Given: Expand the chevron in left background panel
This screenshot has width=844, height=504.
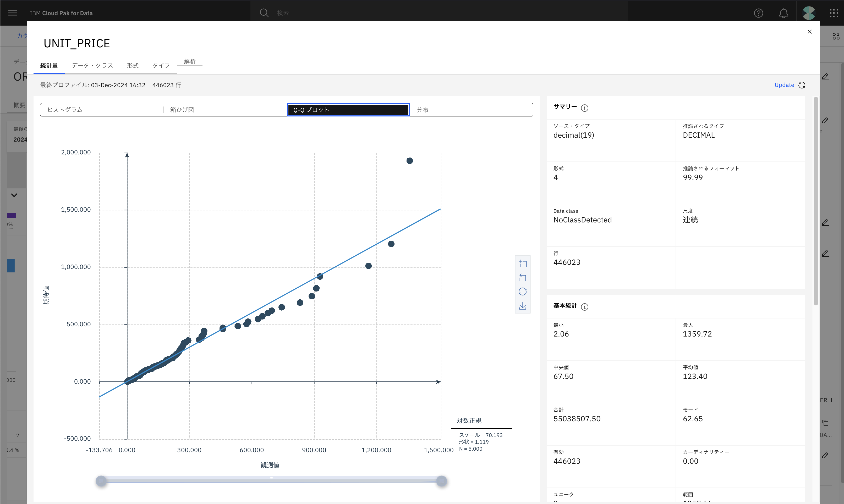Looking at the screenshot, I should click(x=14, y=195).
